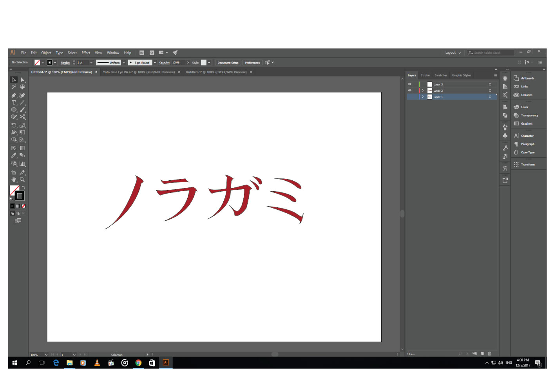The image size is (554, 392).
Task: Open the fill color dropdown in control bar
Action: (x=43, y=63)
